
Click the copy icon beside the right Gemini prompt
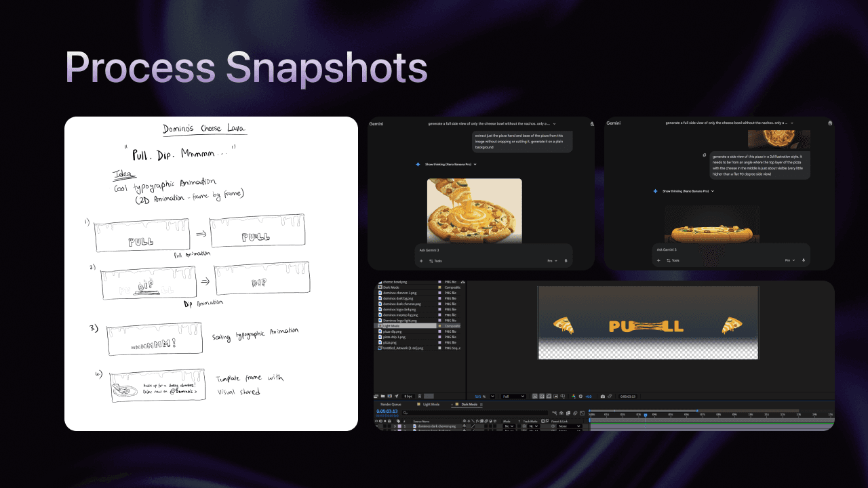point(705,155)
